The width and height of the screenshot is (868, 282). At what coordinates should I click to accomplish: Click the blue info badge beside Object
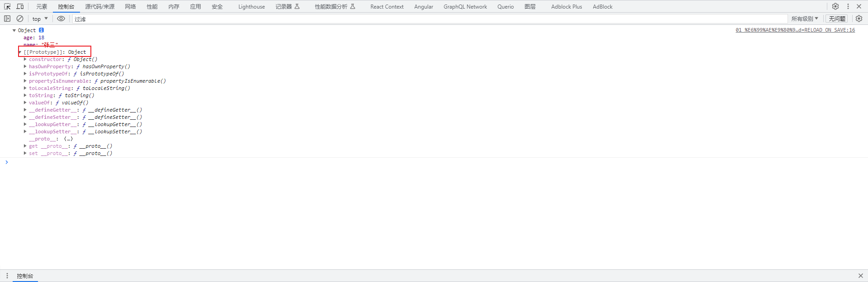pos(41,30)
